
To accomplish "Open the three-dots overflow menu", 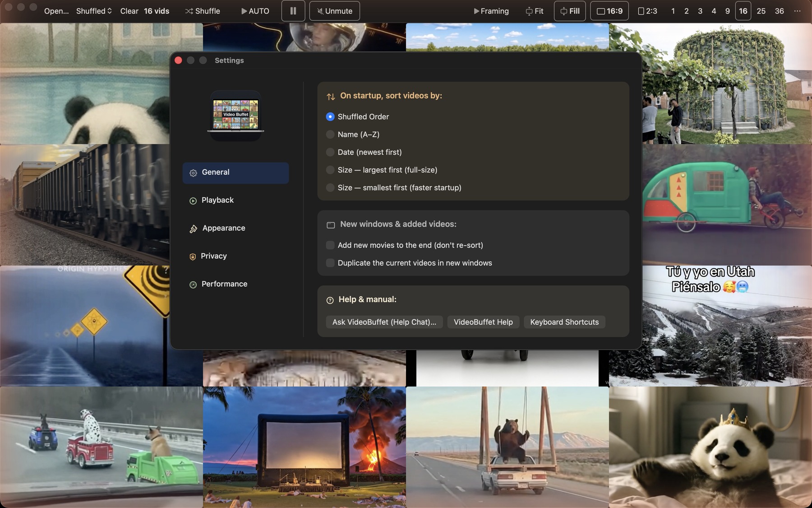I will coord(797,11).
